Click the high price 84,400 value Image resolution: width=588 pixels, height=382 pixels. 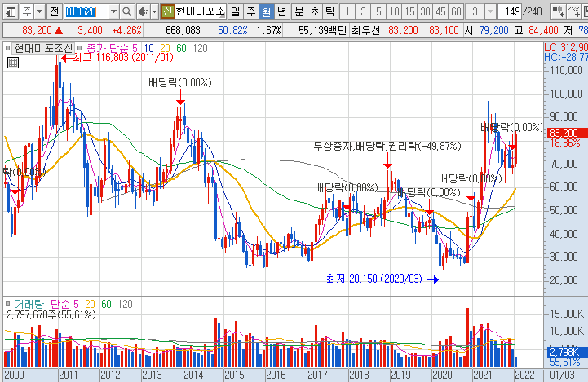pyautogui.click(x=543, y=30)
